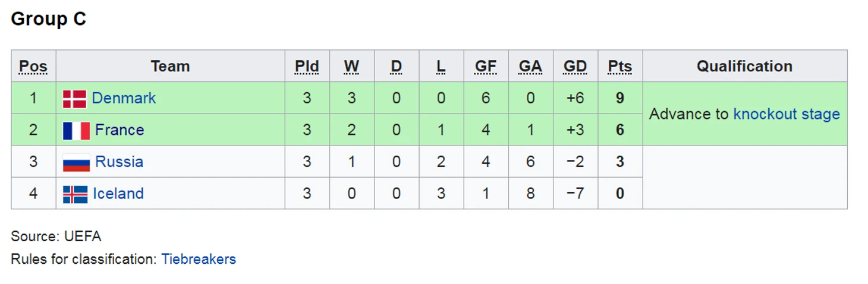Click the Denmark flag icon
The width and height of the screenshot is (868, 284).
(75, 99)
